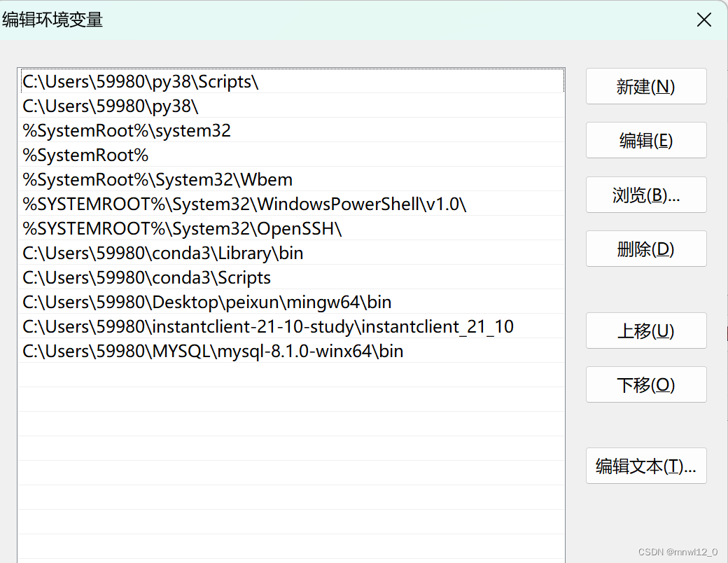The height and width of the screenshot is (563, 728).
Task: Open the 浏览(B)... dialog
Action: [x=645, y=195]
